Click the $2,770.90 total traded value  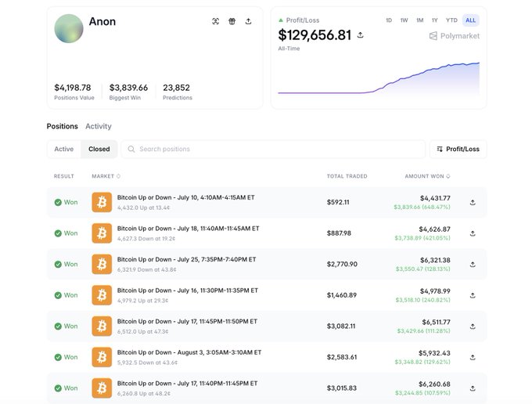pyautogui.click(x=342, y=264)
